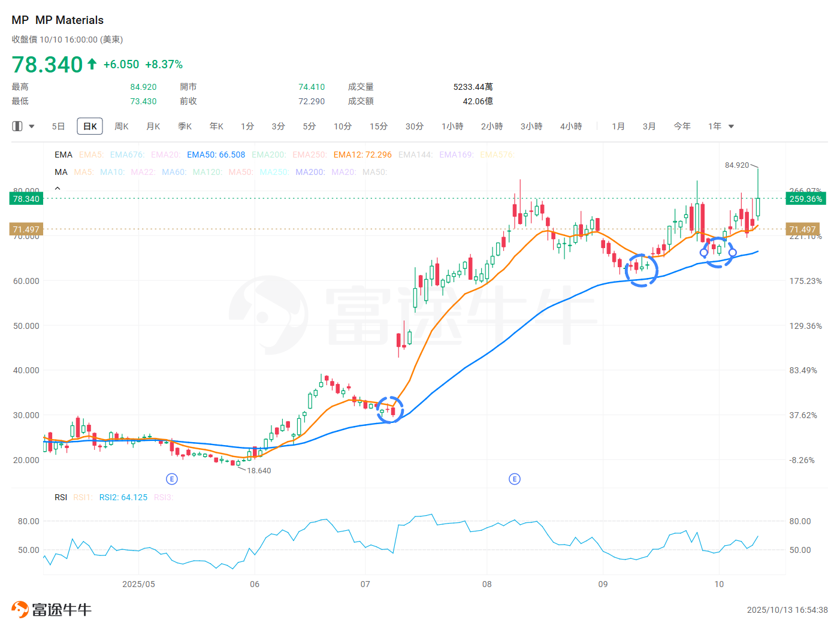Toggle the EMA50 indicator line
This screenshot has width=840, height=629.
(216, 155)
